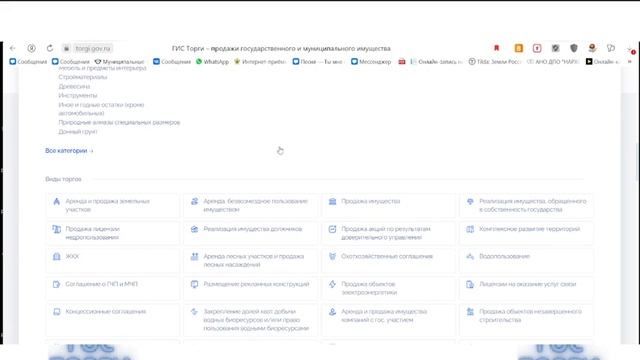Image resolution: width=640 pixels, height=360 pixels.
Task: Expand hidden bookmarks with the chevron
Action: click(x=630, y=62)
